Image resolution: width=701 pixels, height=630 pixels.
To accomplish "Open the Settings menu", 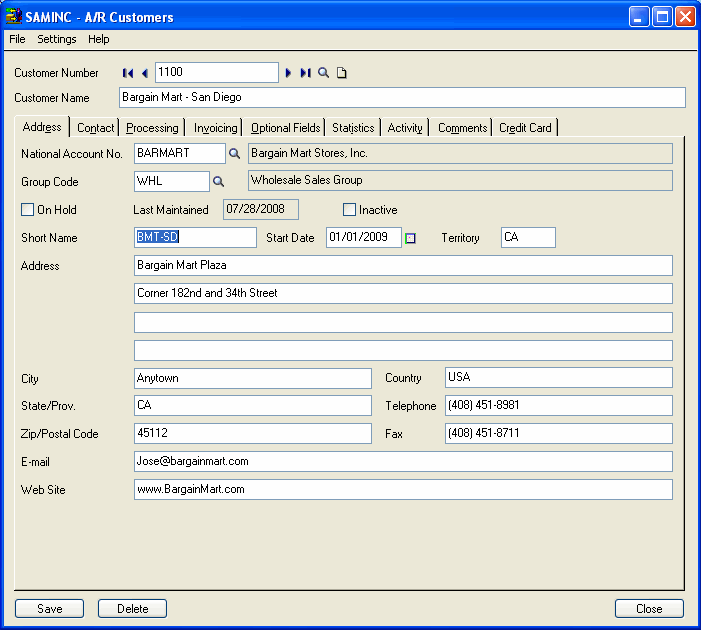I will pyautogui.click(x=57, y=39).
